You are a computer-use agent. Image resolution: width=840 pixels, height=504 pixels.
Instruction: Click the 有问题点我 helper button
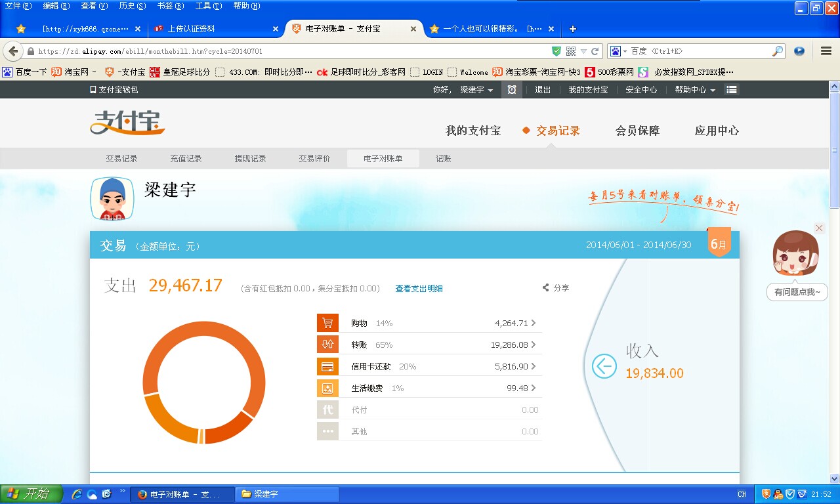tap(797, 292)
